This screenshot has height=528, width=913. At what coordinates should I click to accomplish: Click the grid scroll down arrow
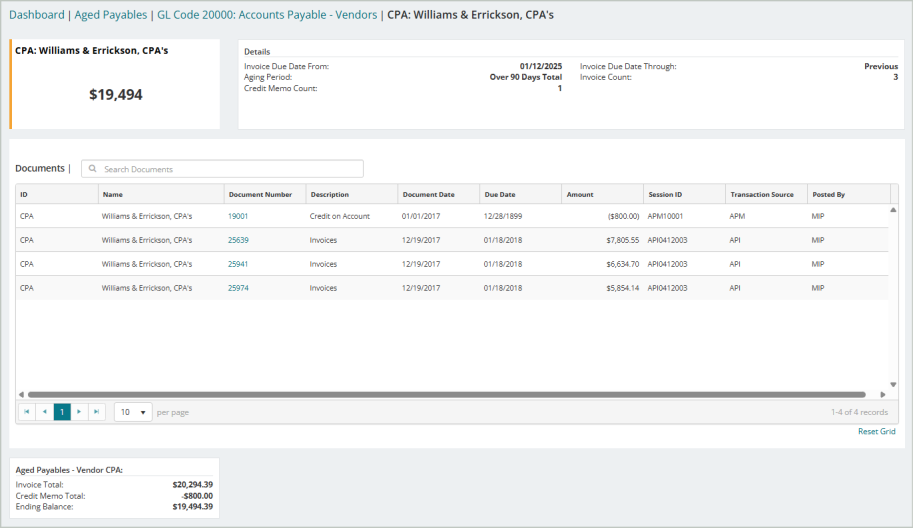pyautogui.click(x=893, y=384)
